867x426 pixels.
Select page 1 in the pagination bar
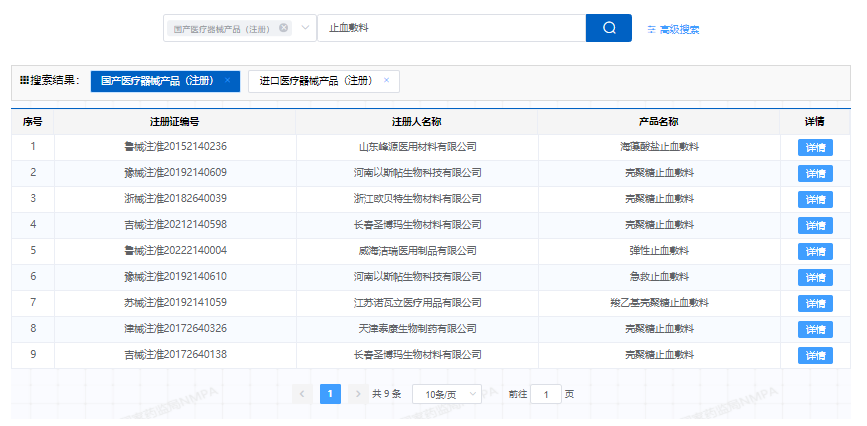pyautogui.click(x=330, y=394)
